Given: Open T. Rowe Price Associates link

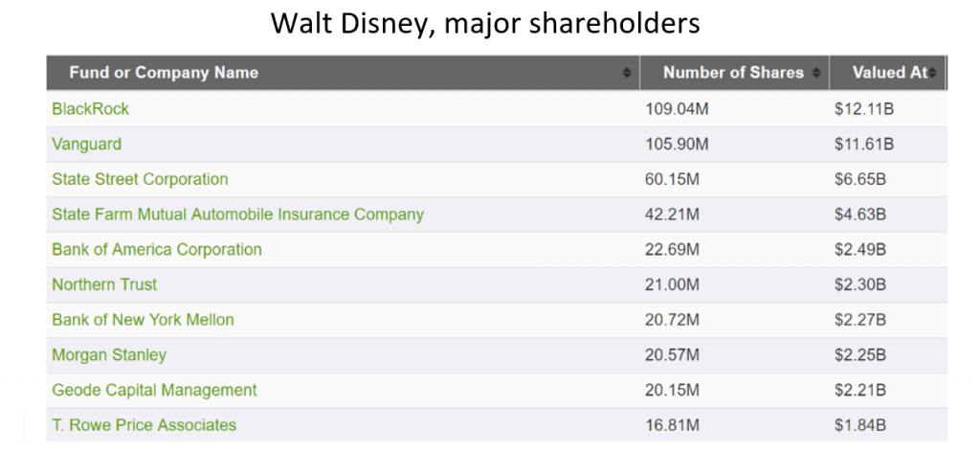Looking at the screenshot, I should [x=145, y=425].
